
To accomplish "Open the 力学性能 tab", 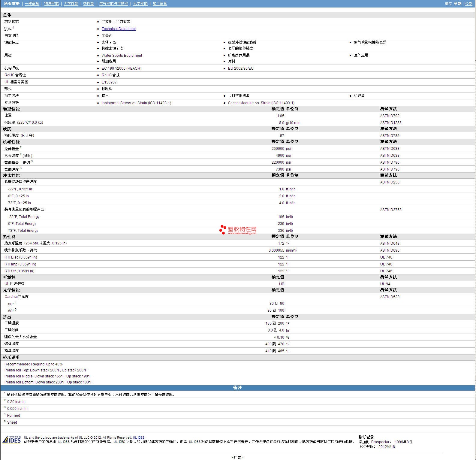I will [71, 4].
